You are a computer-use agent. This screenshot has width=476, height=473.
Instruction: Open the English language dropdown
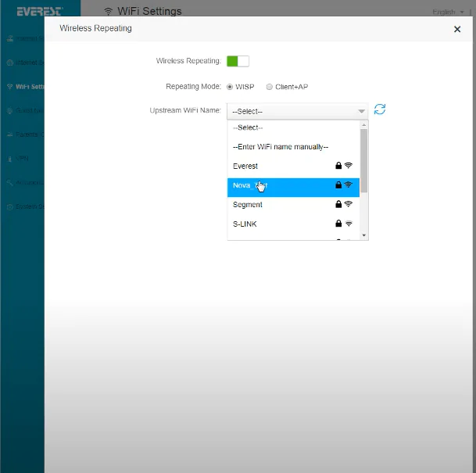click(x=448, y=12)
